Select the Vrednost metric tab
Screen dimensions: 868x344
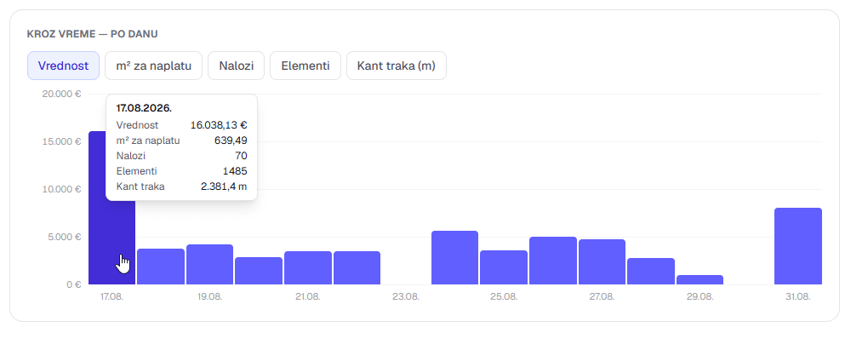click(63, 66)
